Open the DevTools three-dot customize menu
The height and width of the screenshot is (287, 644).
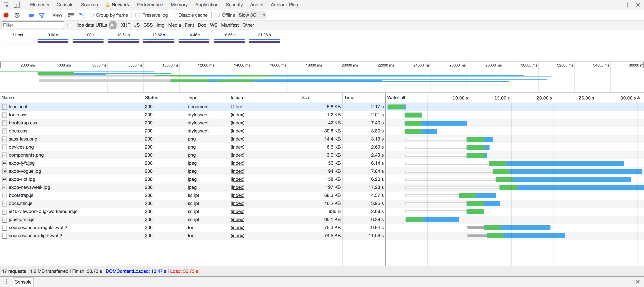point(627,5)
